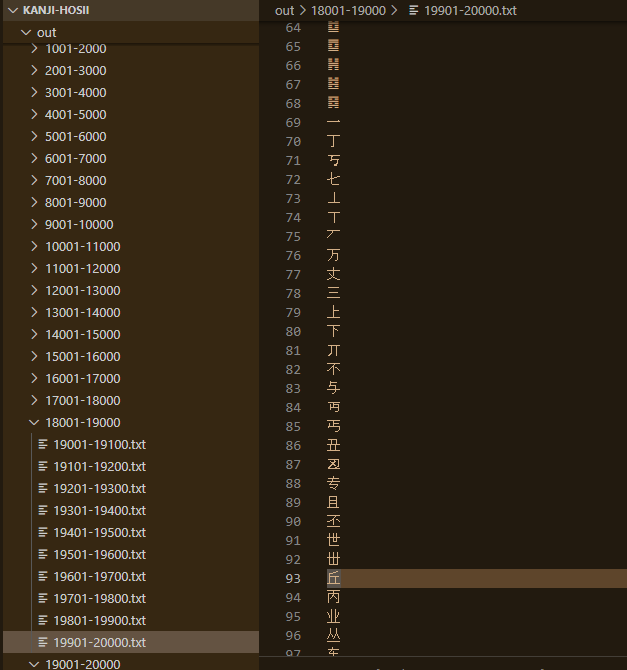This screenshot has width=627, height=670.
Task: Click the text file icon of 19801-19900.txt
Action: click(x=43, y=620)
